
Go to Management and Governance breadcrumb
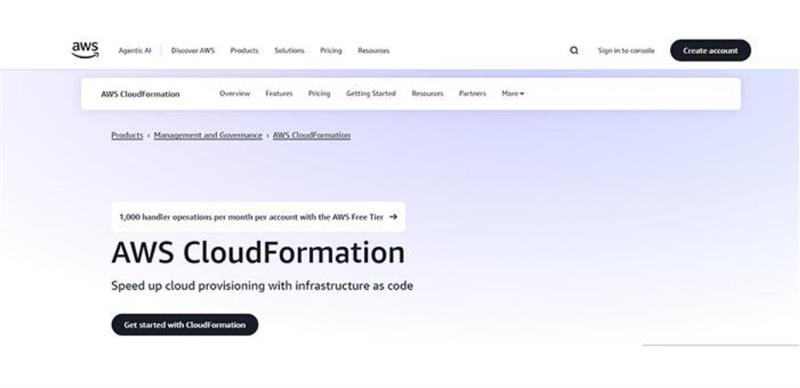point(208,135)
